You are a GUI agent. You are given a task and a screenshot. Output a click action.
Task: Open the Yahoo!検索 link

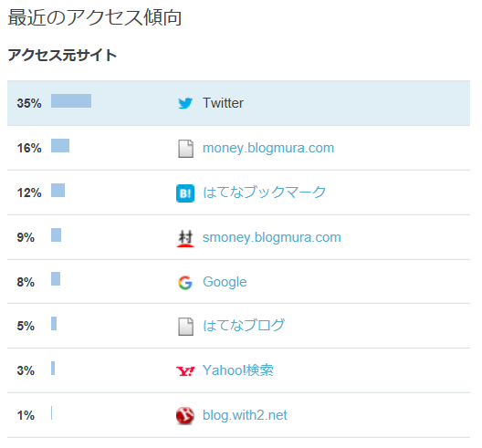pyautogui.click(x=238, y=370)
